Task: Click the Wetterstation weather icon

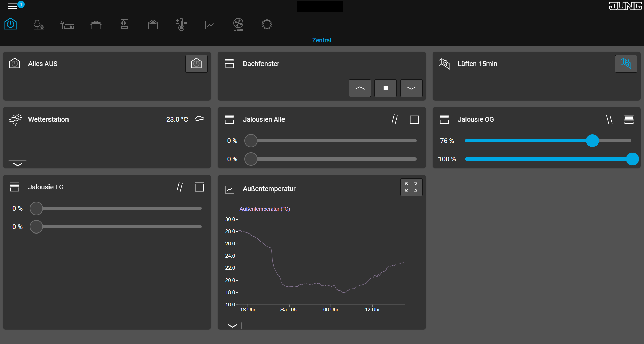Action: [15, 119]
